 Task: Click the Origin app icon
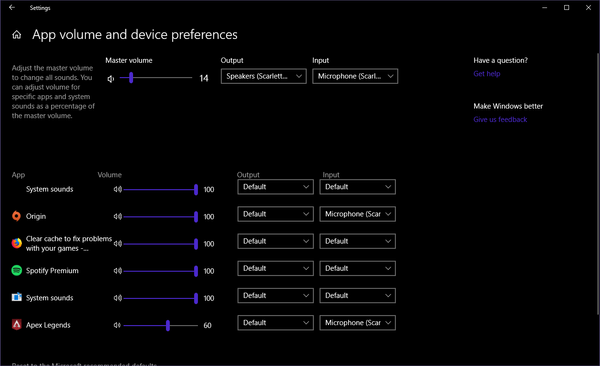[x=16, y=216]
